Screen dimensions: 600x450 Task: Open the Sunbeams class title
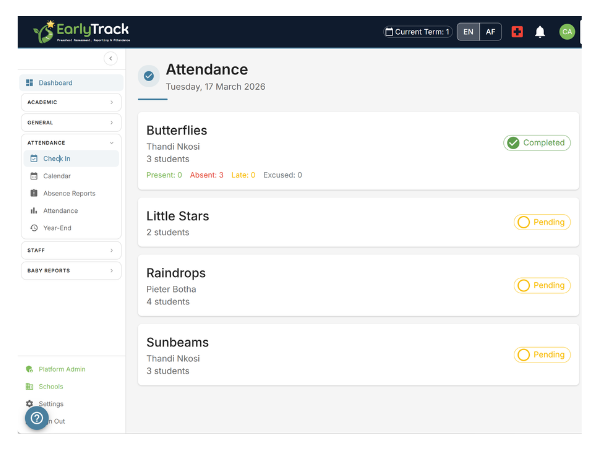[x=177, y=342]
